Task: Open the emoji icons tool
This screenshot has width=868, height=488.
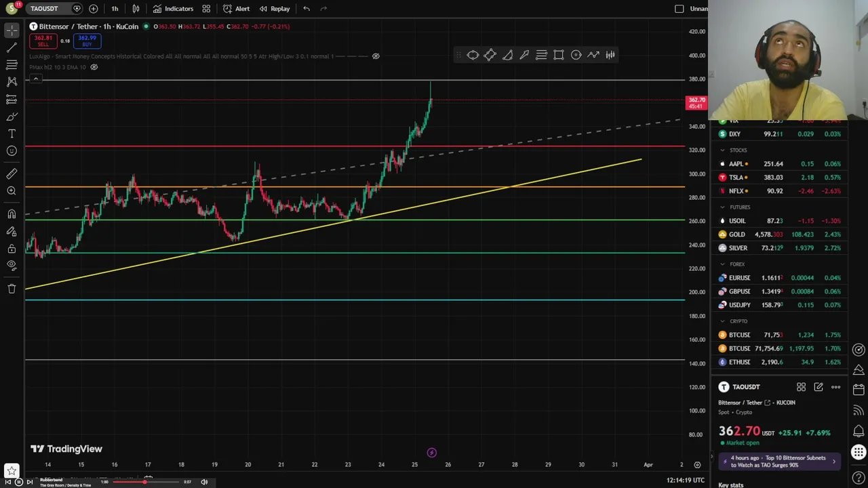Action: point(12,151)
